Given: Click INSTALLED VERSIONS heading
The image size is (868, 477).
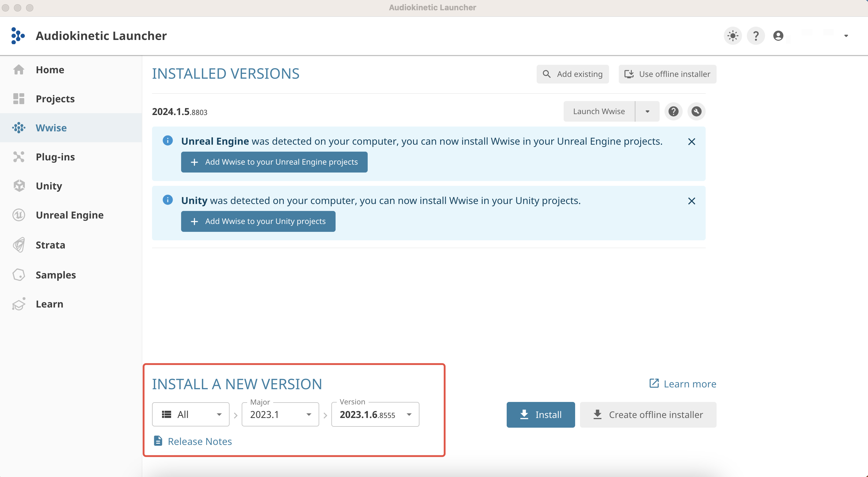Looking at the screenshot, I should pos(225,74).
